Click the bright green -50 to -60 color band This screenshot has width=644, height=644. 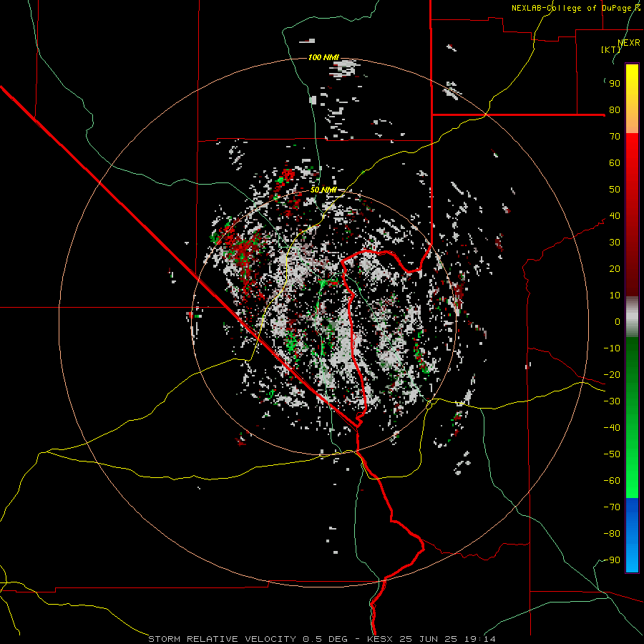[632, 467]
